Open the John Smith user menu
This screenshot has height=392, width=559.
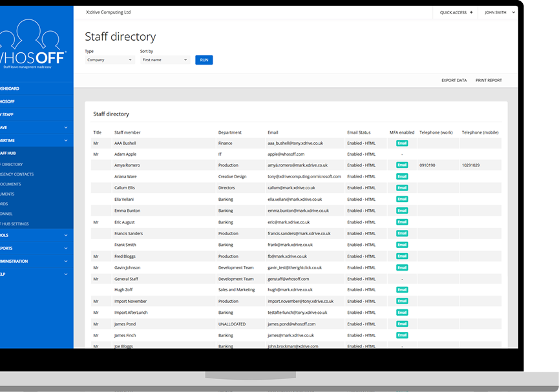coord(500,12)
